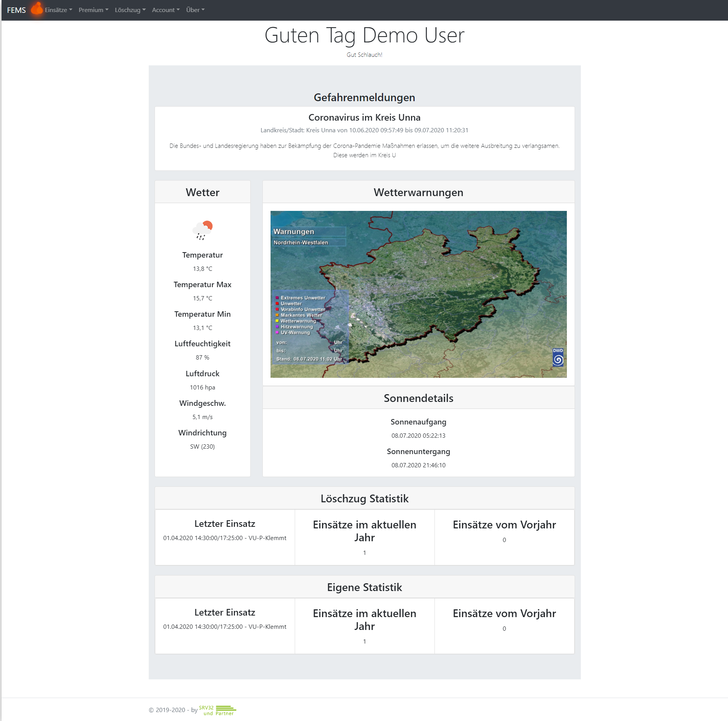Click the Wetter card header
Viewport: 728px width, 721px height.
point(202,192)
